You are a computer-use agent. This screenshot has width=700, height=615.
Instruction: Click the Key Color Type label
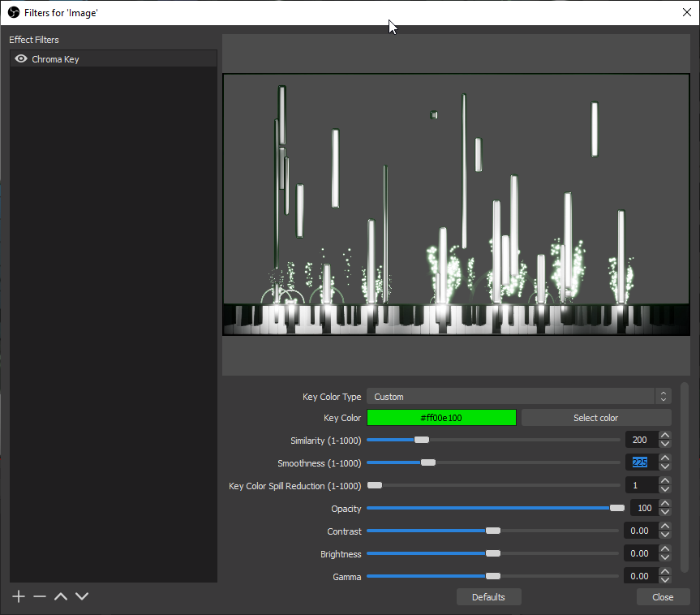(332, 397)
